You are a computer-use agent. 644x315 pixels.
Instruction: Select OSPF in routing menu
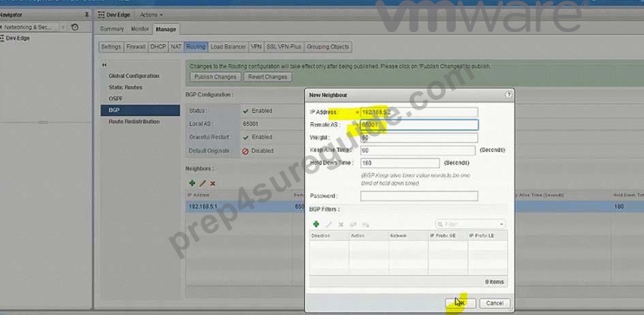click(116, 99)
